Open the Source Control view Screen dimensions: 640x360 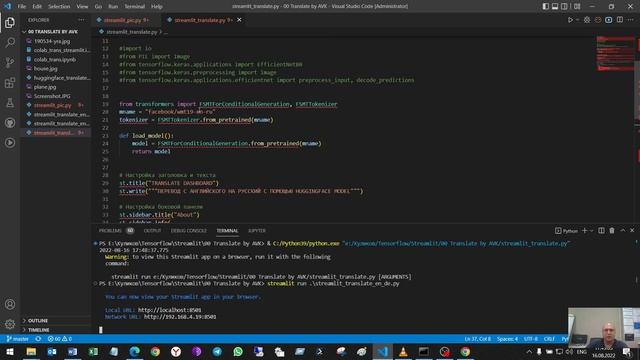[10, 62]
